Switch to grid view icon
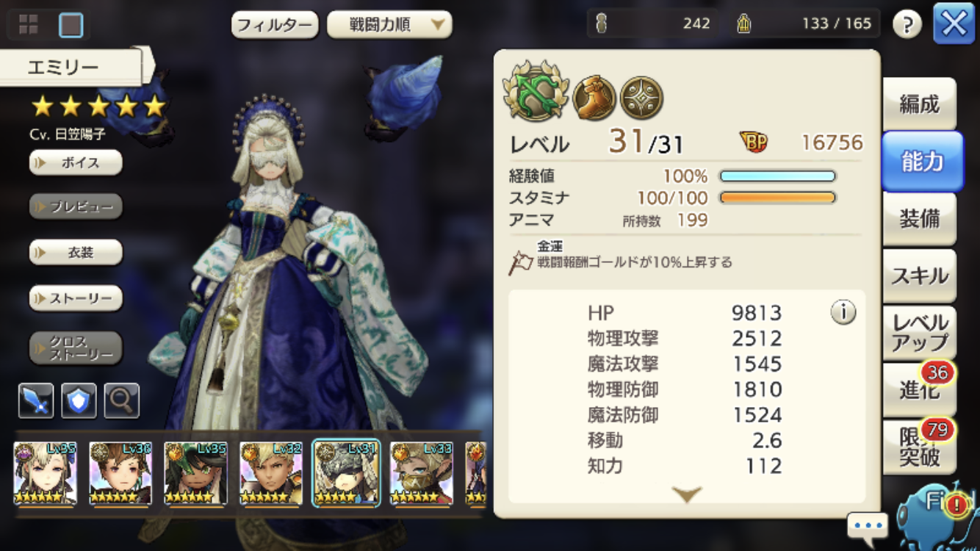Screen dimensions: 980x551 pos(29,25)
